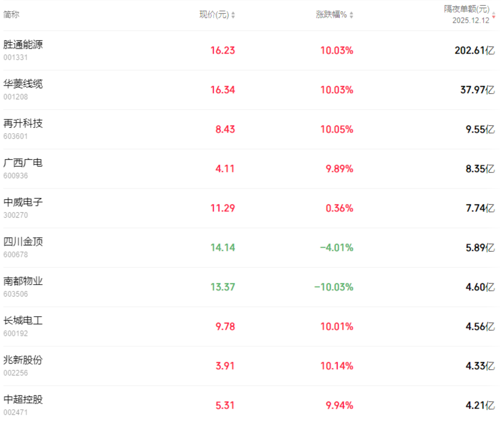
Task: Select 中威电子 stock entry
Action: click(x=23, y=202)
